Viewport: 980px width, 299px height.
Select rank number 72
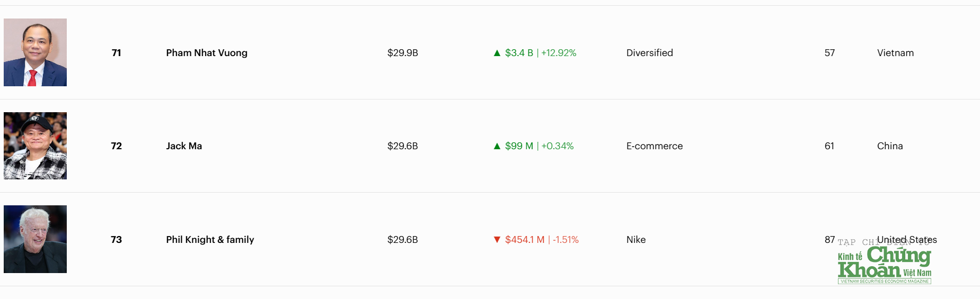(117, 146)
